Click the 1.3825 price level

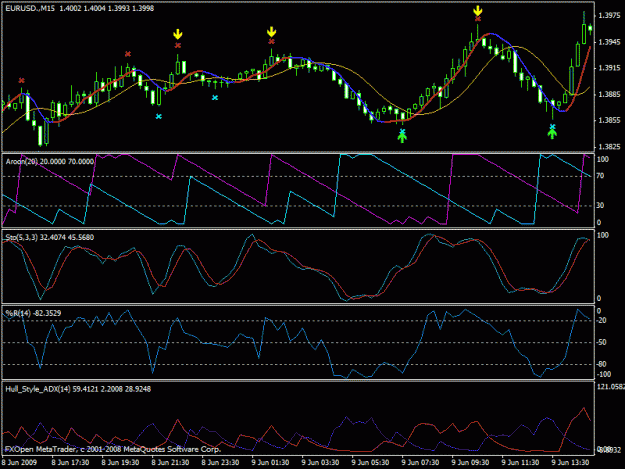point(609,147)
